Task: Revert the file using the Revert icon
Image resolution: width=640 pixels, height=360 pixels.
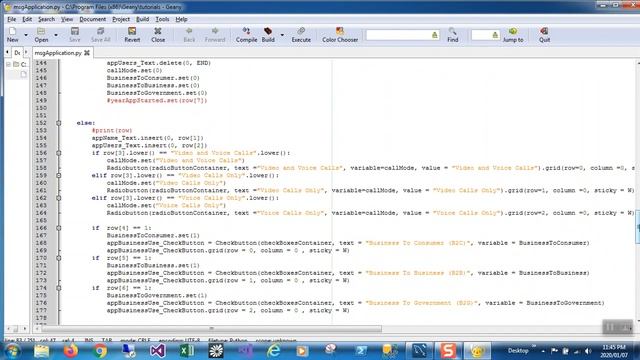Action: pos(132,35)
